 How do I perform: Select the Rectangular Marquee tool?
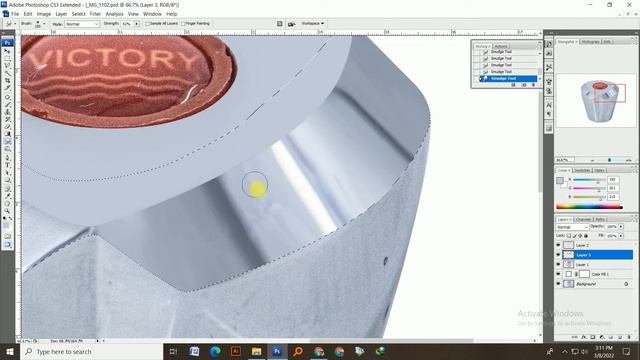(7, 58)
